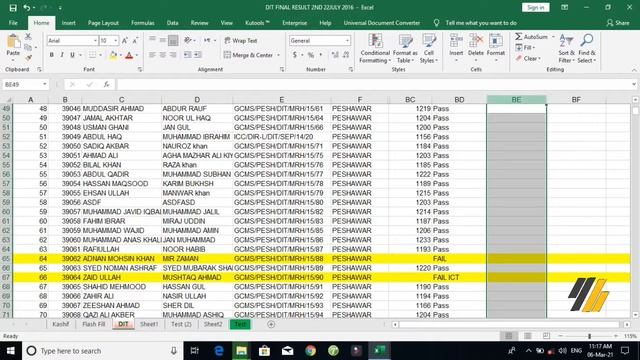This screenshot has width=640, height=360.
Task: Apply red font color
Action: coord(129,55)
